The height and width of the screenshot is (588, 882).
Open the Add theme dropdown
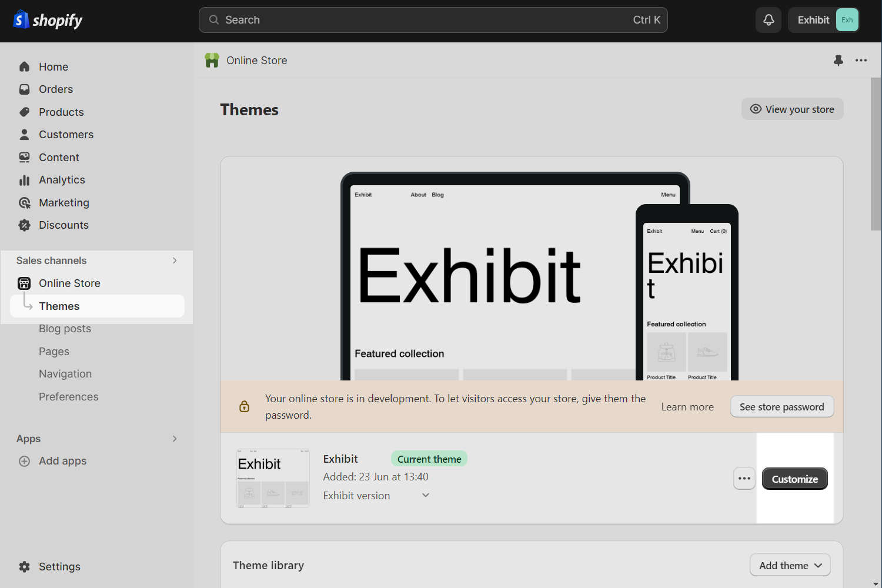(790, 565)
